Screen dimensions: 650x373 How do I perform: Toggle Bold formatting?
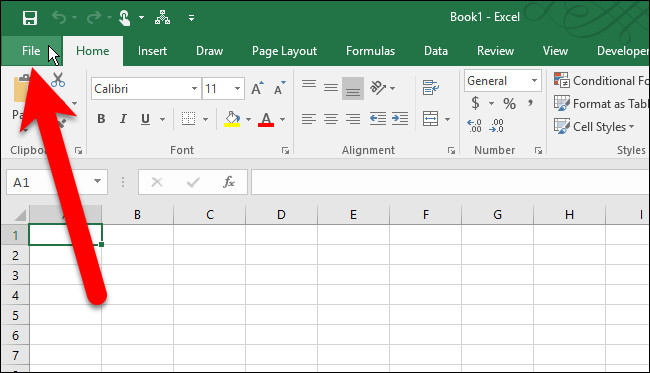101,119
